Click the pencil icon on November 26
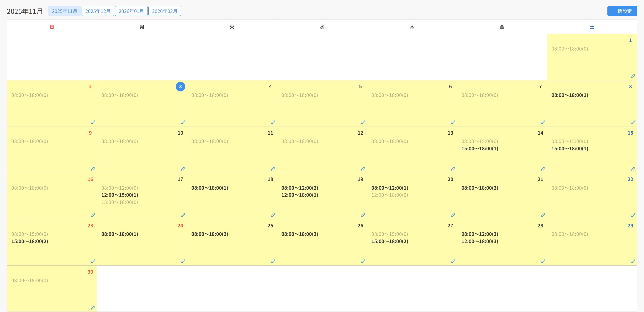The height and width of the screenshot is (312, 644). [363, 261]
